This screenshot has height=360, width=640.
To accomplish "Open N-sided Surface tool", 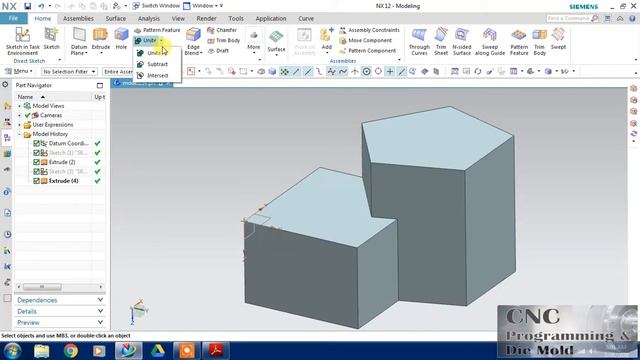I will [462, 41].
